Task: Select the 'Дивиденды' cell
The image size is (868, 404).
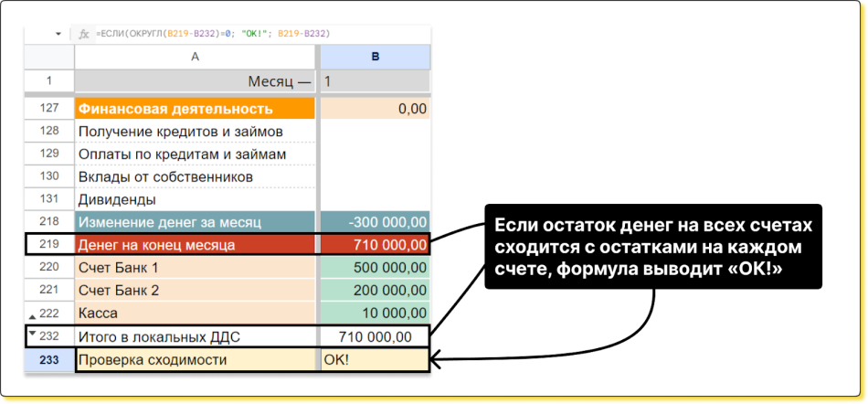Action: 195,199
